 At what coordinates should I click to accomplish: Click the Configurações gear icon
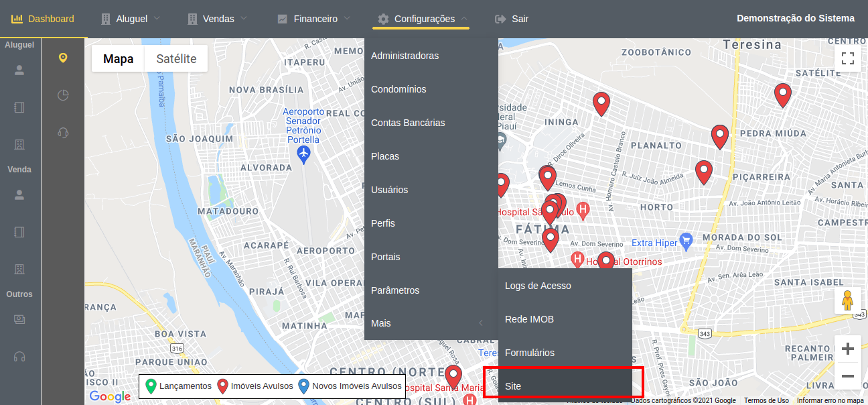click(383, 19)
